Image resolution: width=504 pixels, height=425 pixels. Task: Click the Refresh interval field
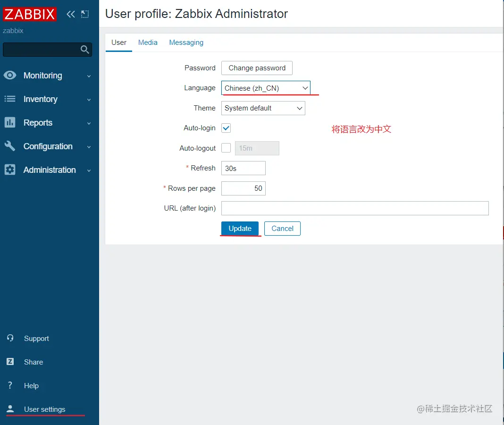point(244,168)
